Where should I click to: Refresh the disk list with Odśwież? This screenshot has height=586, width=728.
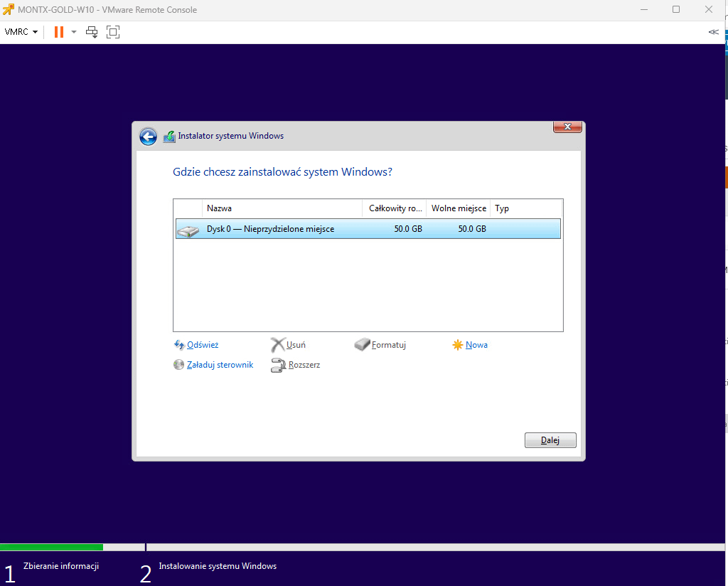tap(202, 345)
